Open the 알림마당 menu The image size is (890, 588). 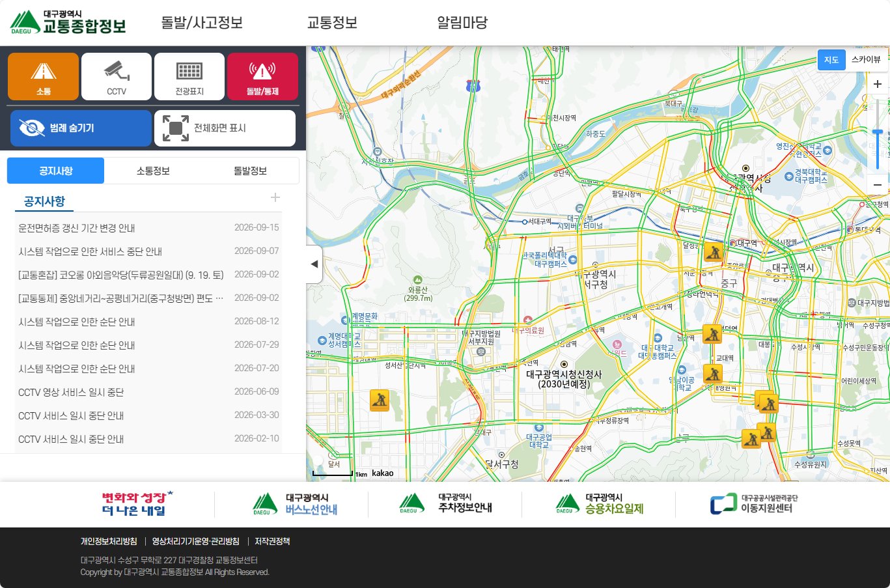click(x=462, y=23)
